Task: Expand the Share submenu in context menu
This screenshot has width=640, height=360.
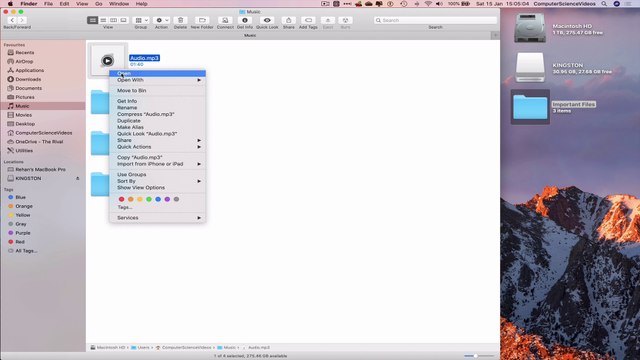Action: [x=158, y=140]
